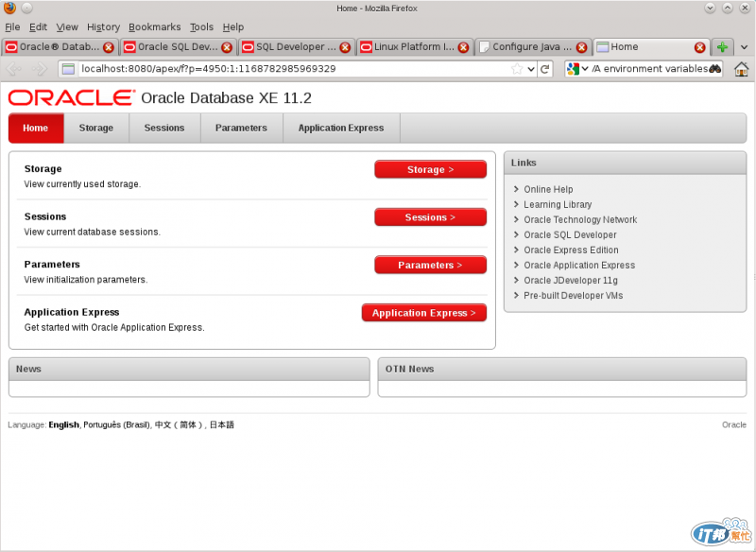Click the Firefox logo in title bar
The image size is (756, 552).
(x=9, y=8)
